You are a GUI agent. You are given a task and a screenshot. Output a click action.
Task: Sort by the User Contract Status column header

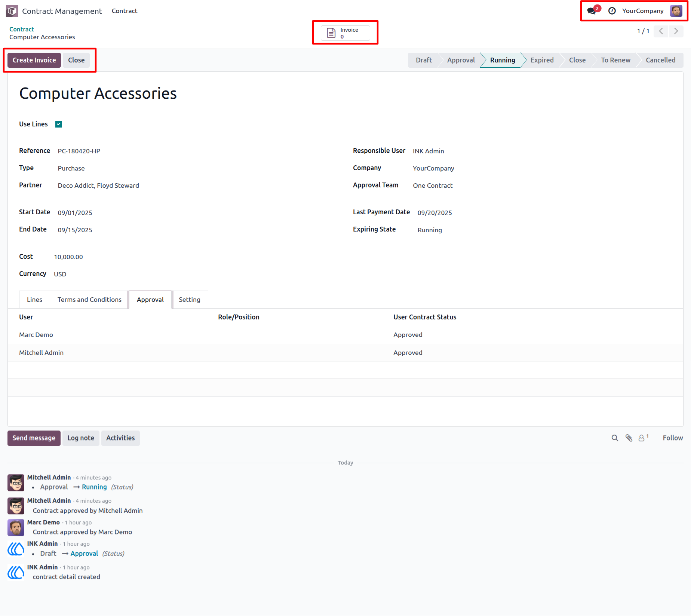pyautogui.click(x=425, y=317)
